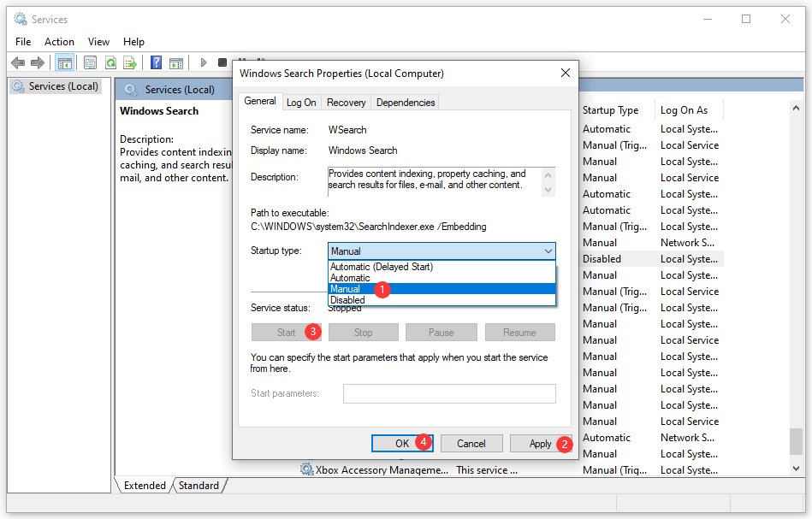Click the Export List toolbar icon

pyautogui.click(x=130, y=62)
